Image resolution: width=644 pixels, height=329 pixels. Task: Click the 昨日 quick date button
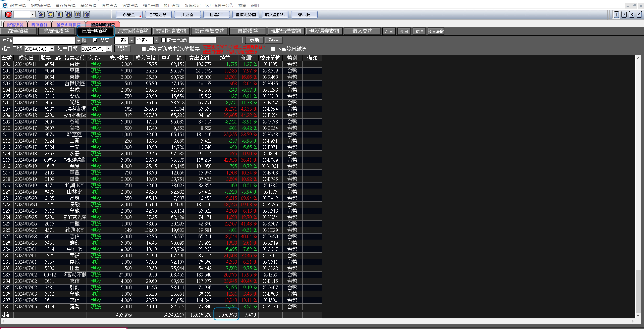tap(389, 31)
